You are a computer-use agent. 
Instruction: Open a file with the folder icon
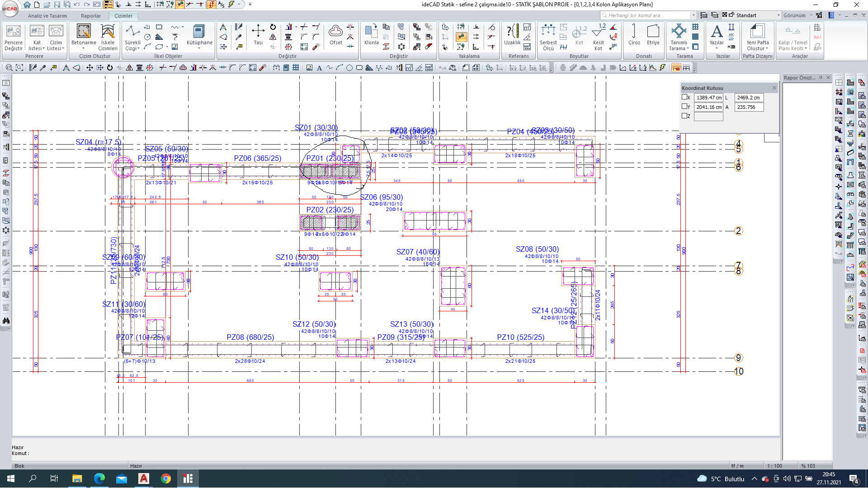pyautogui.click(x=47, y=5)
